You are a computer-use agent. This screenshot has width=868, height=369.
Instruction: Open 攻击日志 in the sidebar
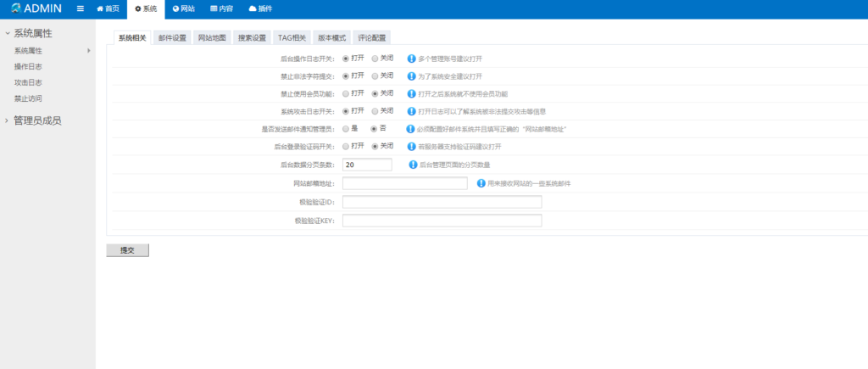[28, 82]
